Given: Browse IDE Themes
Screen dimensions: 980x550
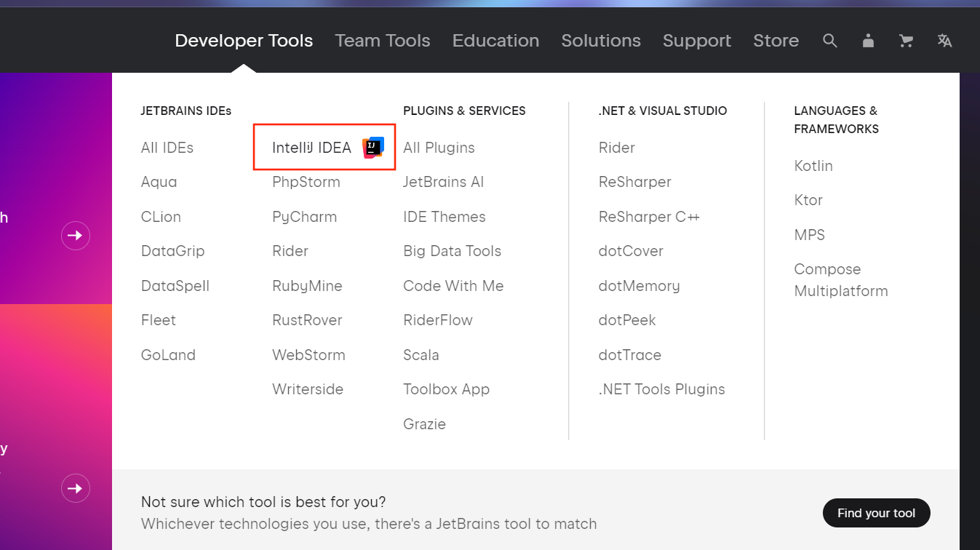Looking at the screenshot, I should (445, 217).
